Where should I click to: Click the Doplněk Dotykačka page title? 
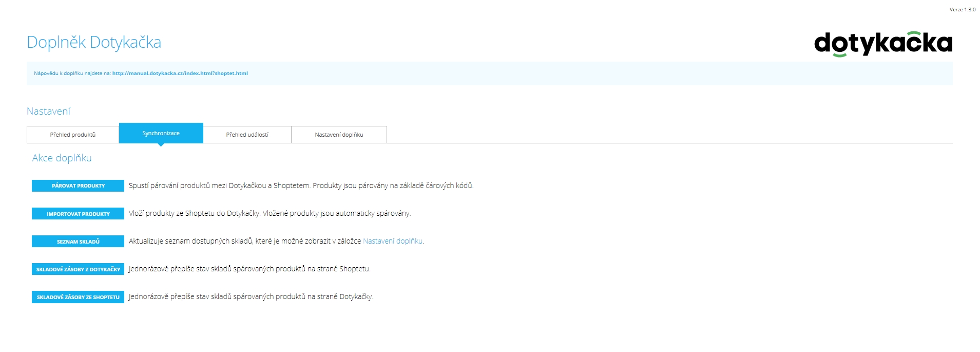coord(94,42)
